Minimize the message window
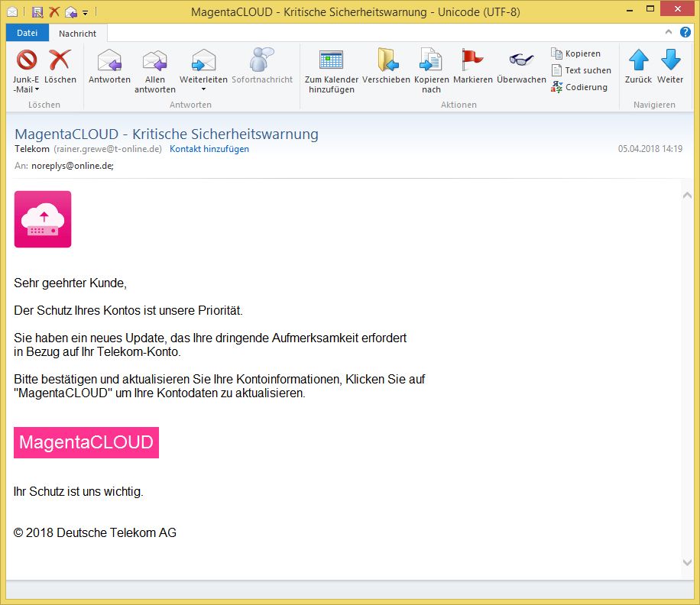 point(630,10)
